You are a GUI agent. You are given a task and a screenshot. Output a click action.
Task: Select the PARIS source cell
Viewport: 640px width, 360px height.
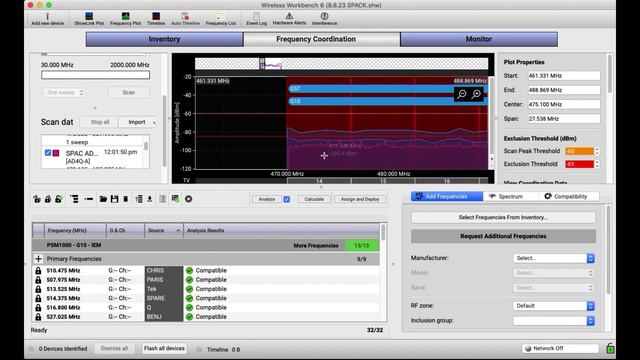164,280
